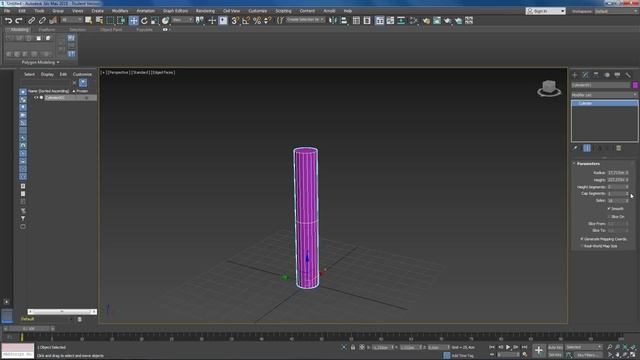Open the Edit menu

pyautogui.click(x=22, y=11)
